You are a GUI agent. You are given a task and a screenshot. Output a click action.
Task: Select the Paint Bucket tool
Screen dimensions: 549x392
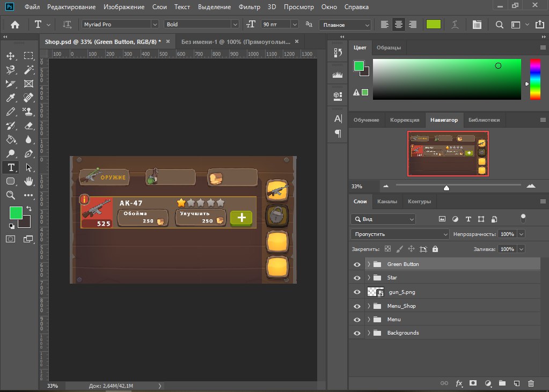11,139
